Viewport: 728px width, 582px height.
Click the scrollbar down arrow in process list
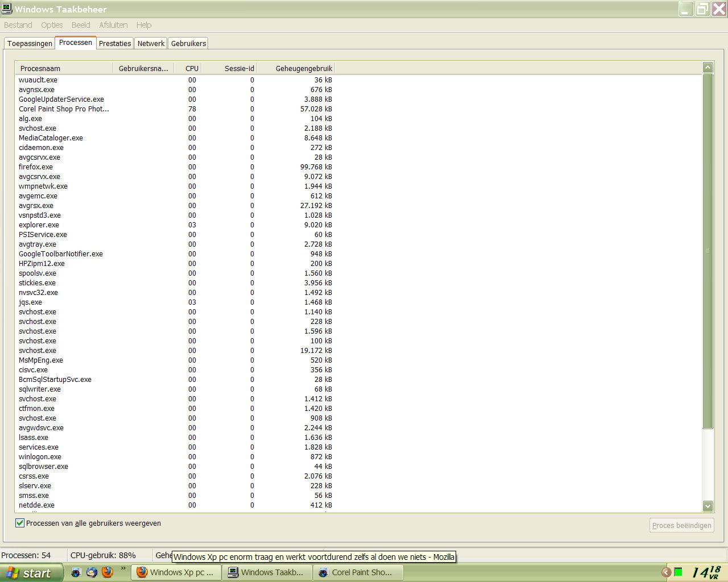pyautogui.click(x=708, y=506)
